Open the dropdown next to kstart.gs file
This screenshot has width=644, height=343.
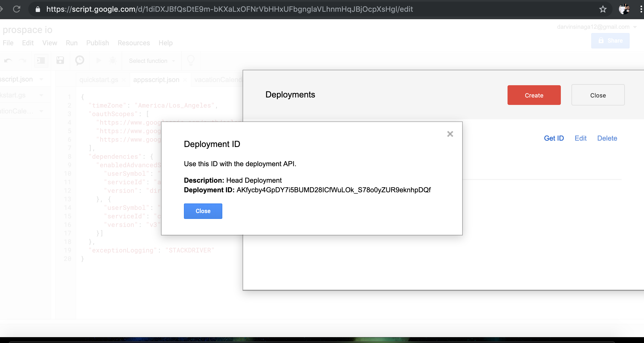pos(42,95)
